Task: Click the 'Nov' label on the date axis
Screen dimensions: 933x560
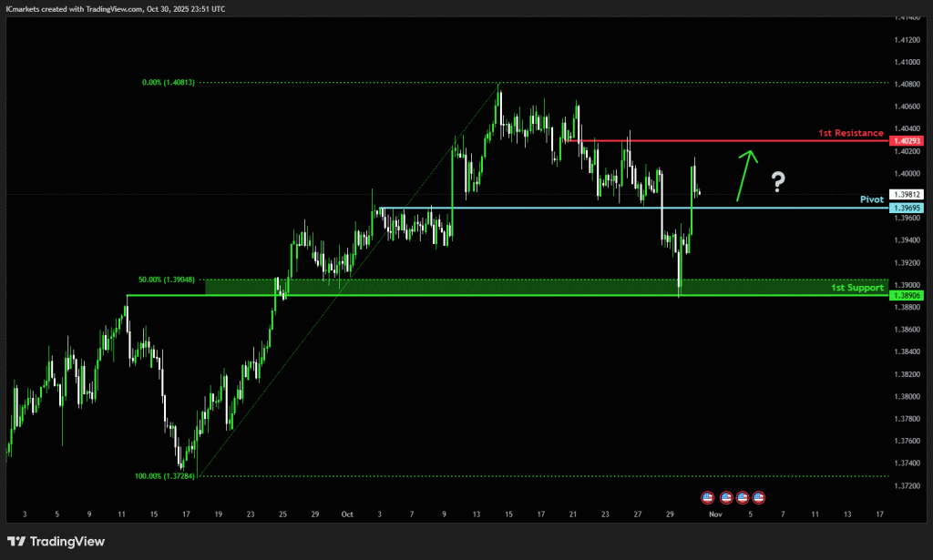Action: tap(715, 514)
